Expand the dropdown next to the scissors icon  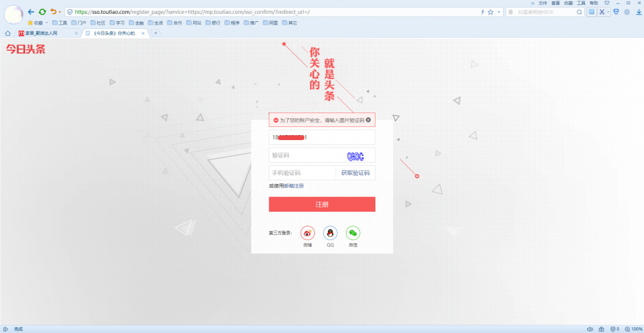(x=608, y=12)
